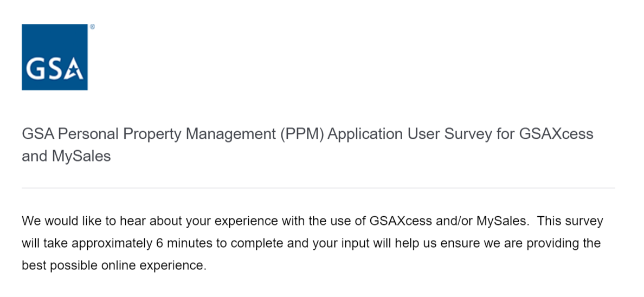Screen dimensions: 644x297
Task: Click the horizontal divider line below heading
Action: [318, 188]
